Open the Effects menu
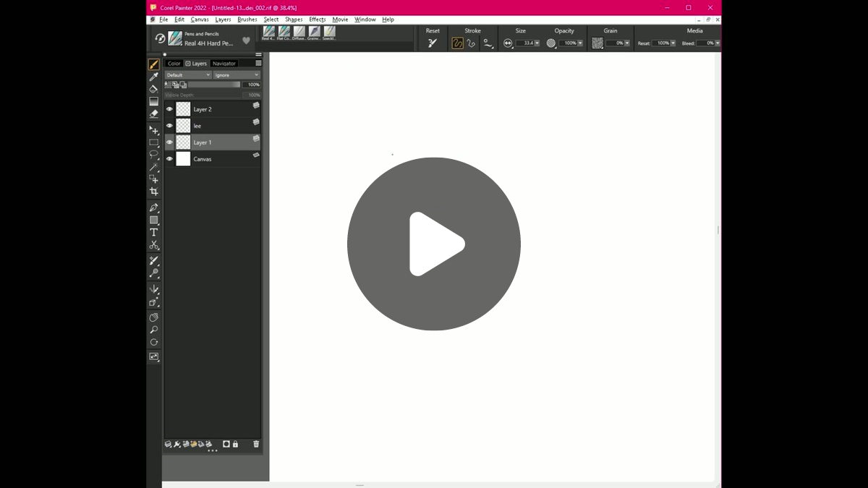The height and width of the screenshot is (488, 868). [318, 20]
